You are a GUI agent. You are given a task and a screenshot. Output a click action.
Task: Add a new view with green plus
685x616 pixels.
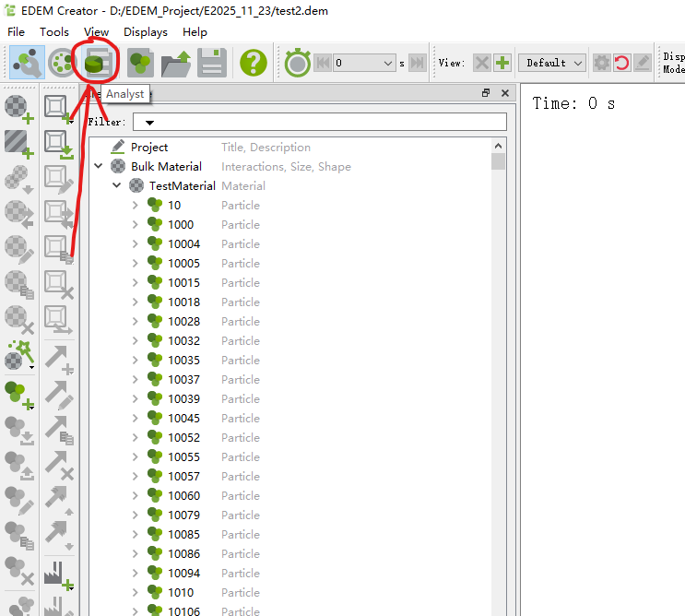[x=502, y=63]
